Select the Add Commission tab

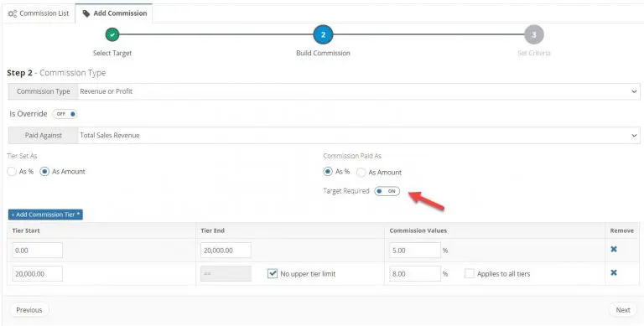(115, 13)
